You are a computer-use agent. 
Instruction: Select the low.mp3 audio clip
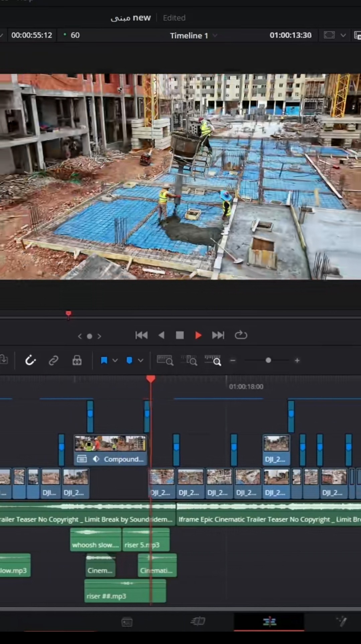pyautogui.click(x=15, y=565)
